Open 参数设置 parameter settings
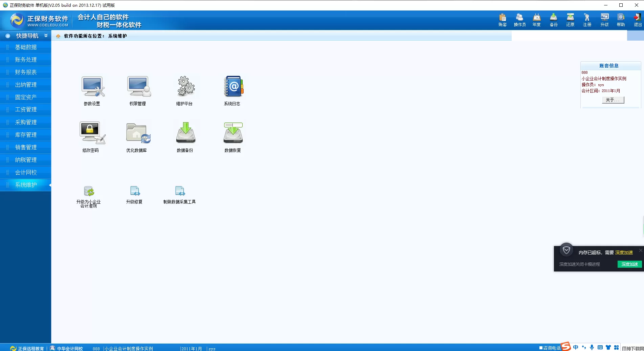 point(92,91)
